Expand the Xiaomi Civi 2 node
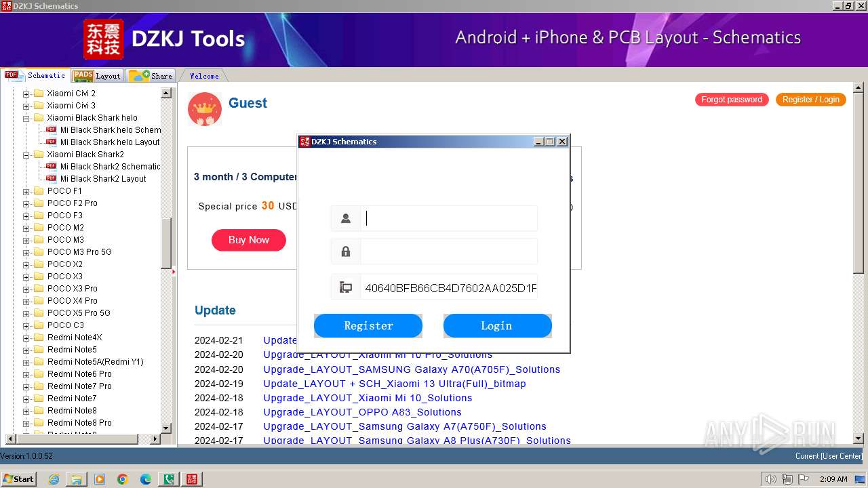Image resolution: width=868 pixels, height=488 pixels. [26, 94]
